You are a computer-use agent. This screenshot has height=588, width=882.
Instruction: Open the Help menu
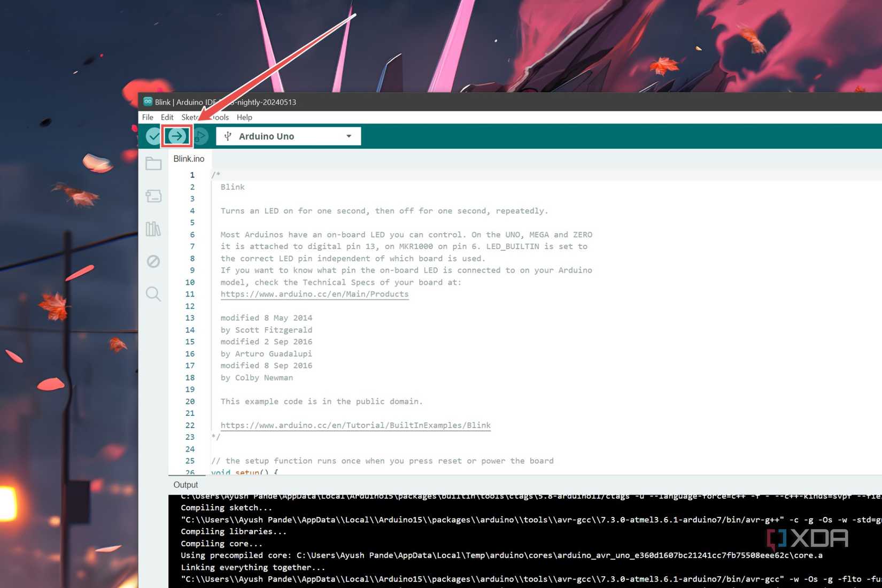coord(244,117)
